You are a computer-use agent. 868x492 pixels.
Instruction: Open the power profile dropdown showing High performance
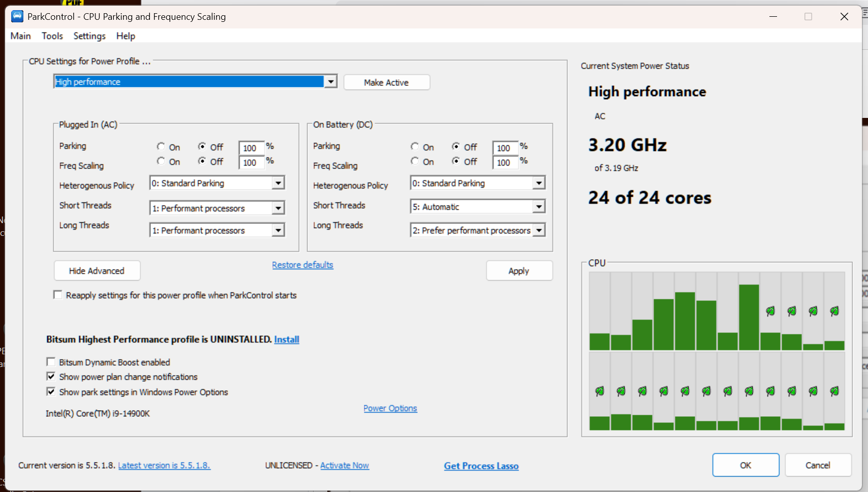[331, 81]
